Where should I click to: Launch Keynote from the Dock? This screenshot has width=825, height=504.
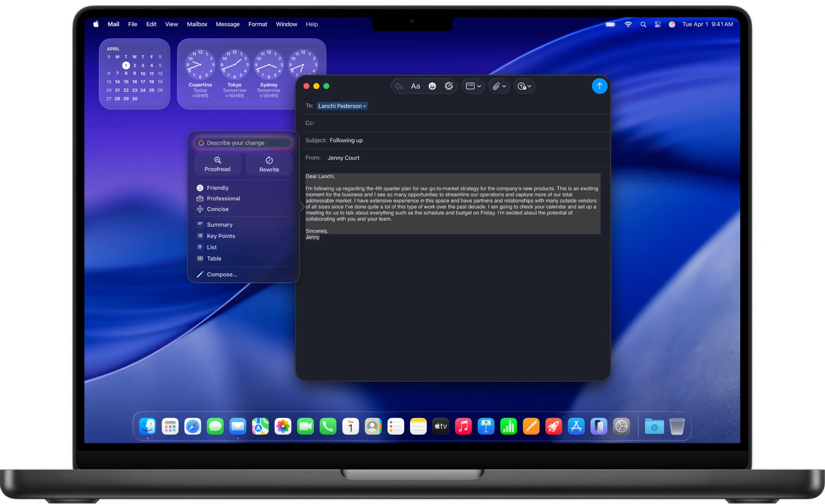pyautogui.click(x=486, y=426)
